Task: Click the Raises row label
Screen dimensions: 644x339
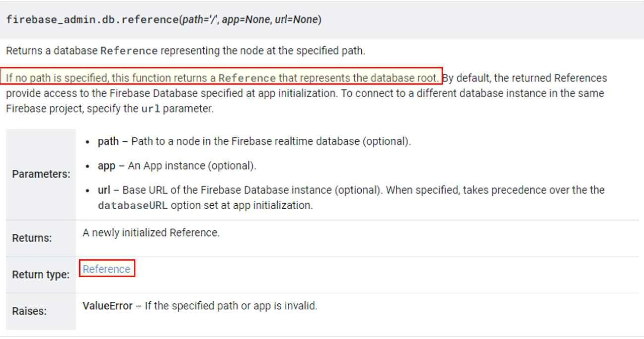Action: pyautogui.click(x=29, y=311)
